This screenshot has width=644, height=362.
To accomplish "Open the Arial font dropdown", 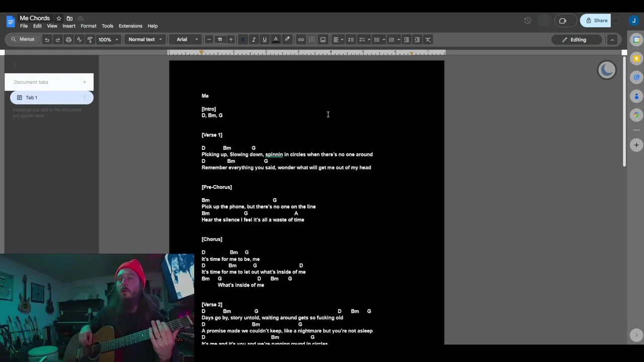I will (x=186, y=40).
